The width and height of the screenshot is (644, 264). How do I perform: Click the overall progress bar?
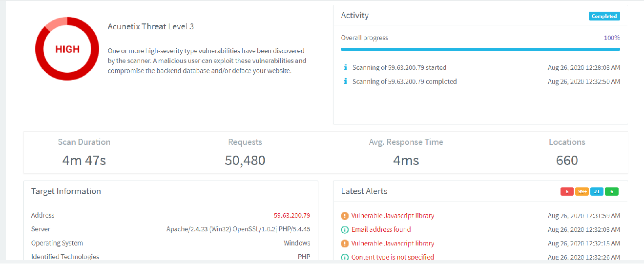coord(480,49)
